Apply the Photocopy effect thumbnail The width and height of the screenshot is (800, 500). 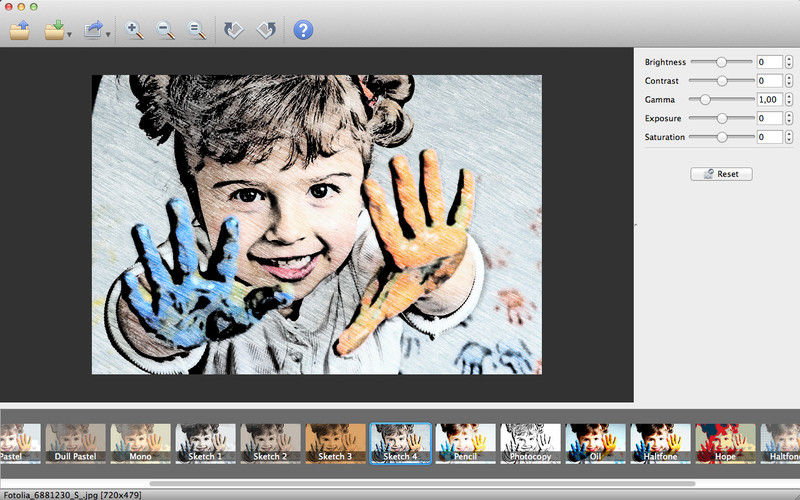(x=531, y=443)
